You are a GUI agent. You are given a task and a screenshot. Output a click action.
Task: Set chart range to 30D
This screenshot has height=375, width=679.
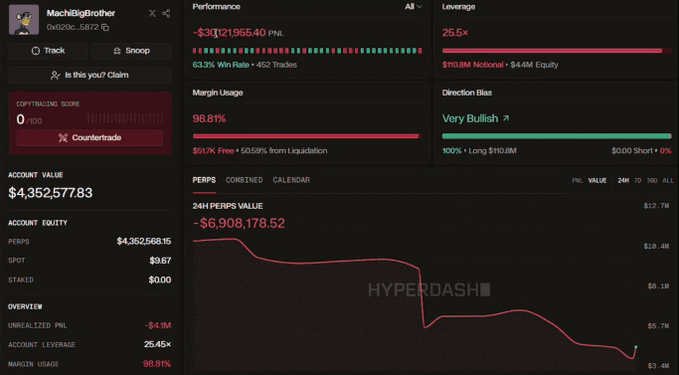652,181
